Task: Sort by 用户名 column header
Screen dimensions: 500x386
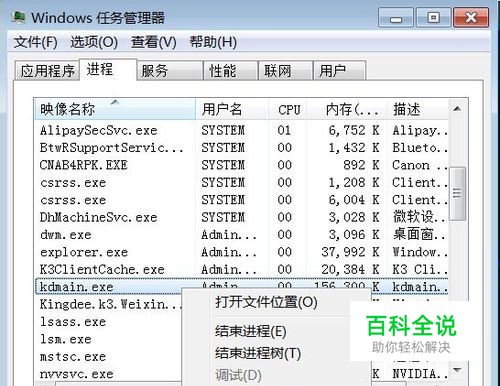Action: pyautogui.click(x=232, y=109)
